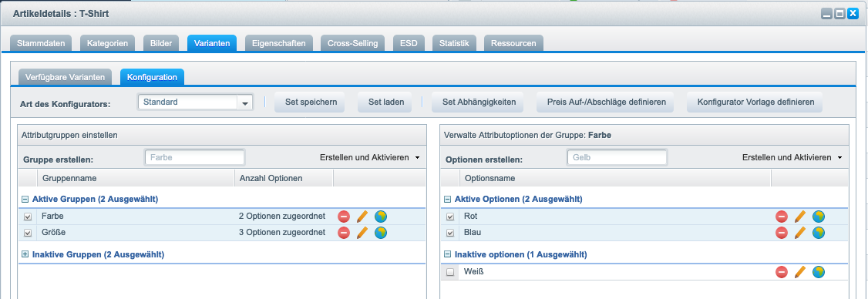Select the Blau option name
868x299 pixels.
tap(473, 233)
